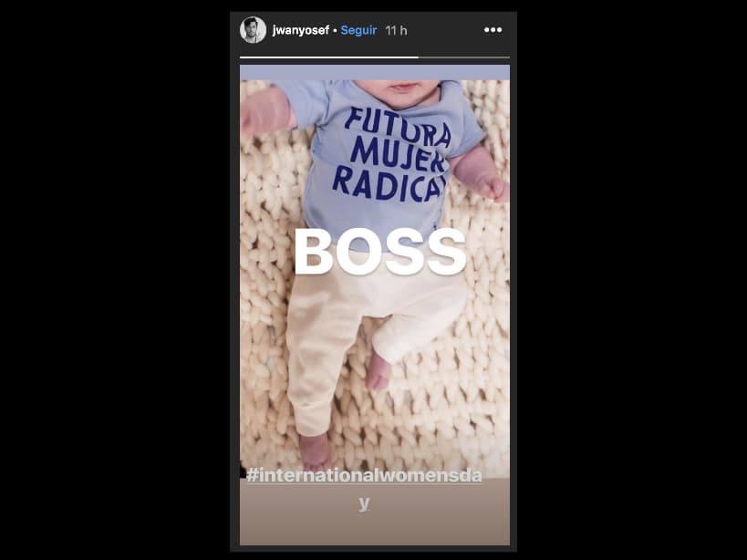This screenshot has height=560, width=747.
Task: Click the jwanyosef username
Action: [300, 30]
